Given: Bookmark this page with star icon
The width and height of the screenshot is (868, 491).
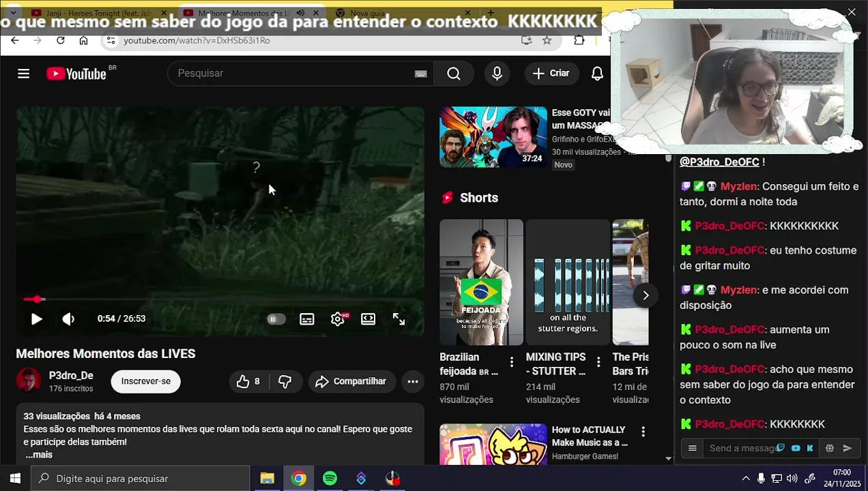Looking at the screenshot, I should click(547, 40).
